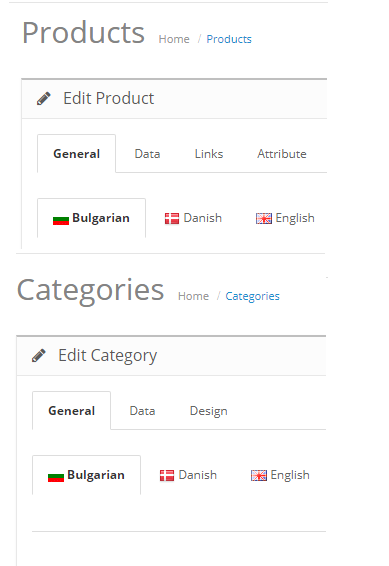389x566 pixels.
Task: Choose the English language tab in Edit Product
Action: pyautogui.click(x=285, y=218)
